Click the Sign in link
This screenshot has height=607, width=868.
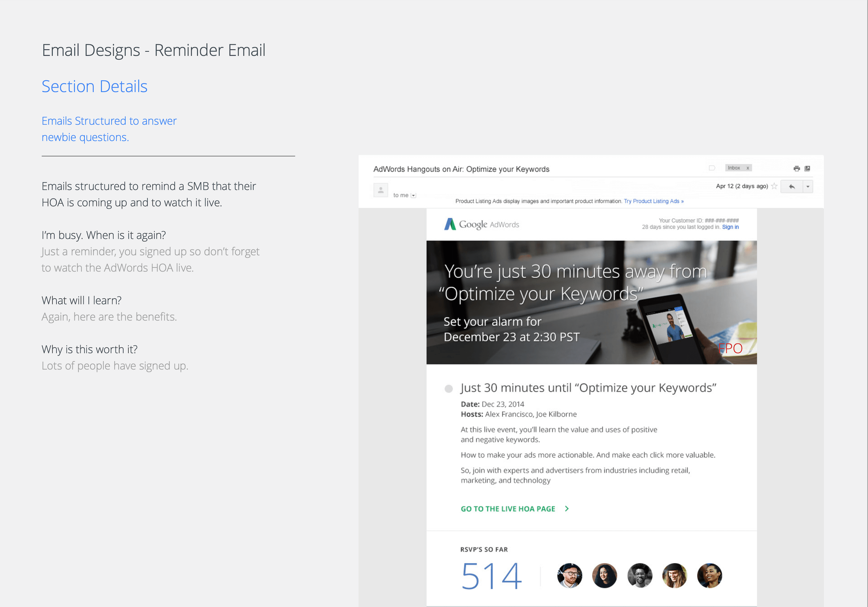point(730,227)
